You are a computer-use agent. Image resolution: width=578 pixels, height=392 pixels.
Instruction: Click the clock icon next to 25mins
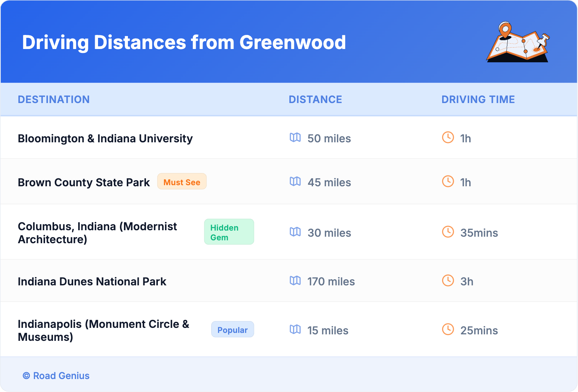click(448, 330)
